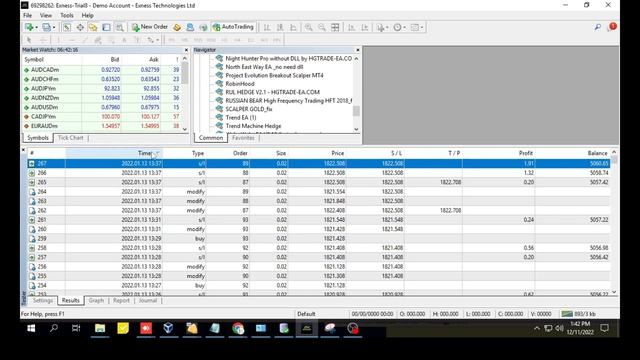Click the Market Watch scrollbar down arrow

pyautogui.click(x=184, y=129)
